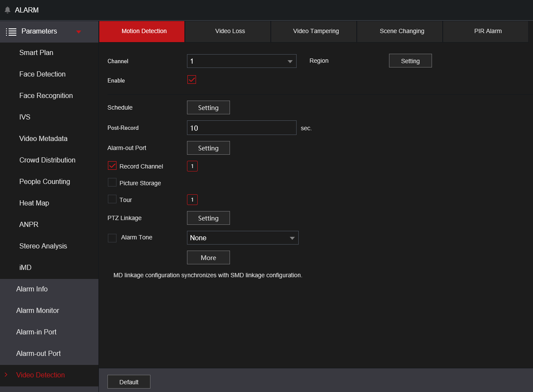Select Record Channel number 1 box
This screenshot has width=533, height=392.
pos(192,166)
